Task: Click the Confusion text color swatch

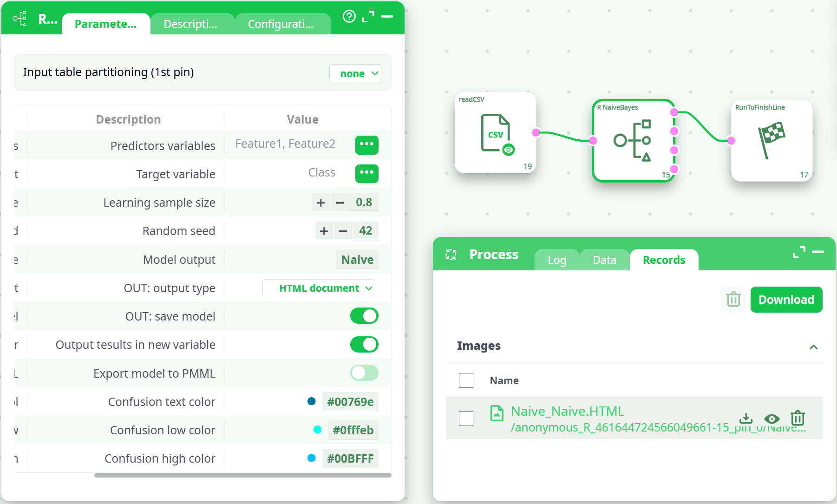Action: point(312,401)
